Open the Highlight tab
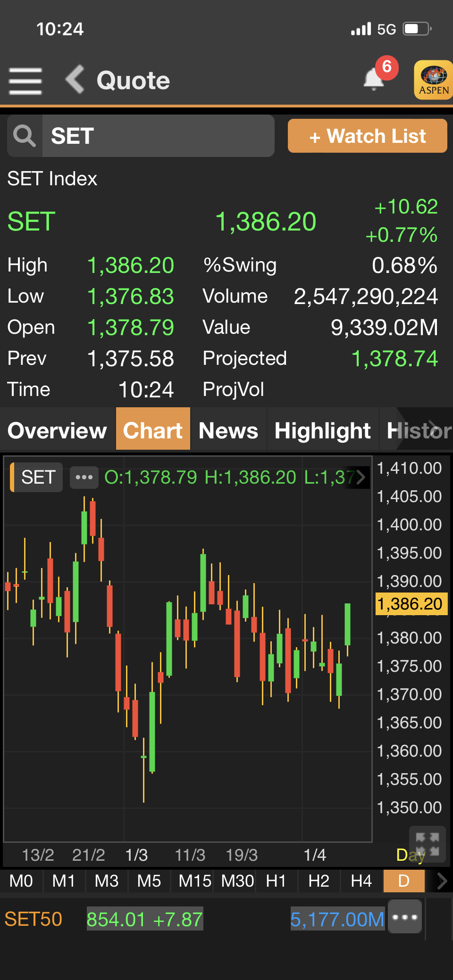The height and width of the screenshot is (980, 453). pos(323,430)
